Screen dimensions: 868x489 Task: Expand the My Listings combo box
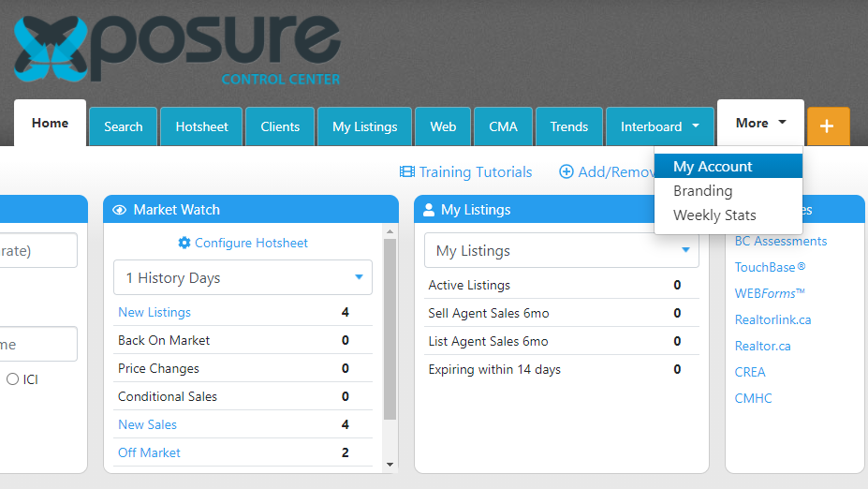(x=561, y=250)
